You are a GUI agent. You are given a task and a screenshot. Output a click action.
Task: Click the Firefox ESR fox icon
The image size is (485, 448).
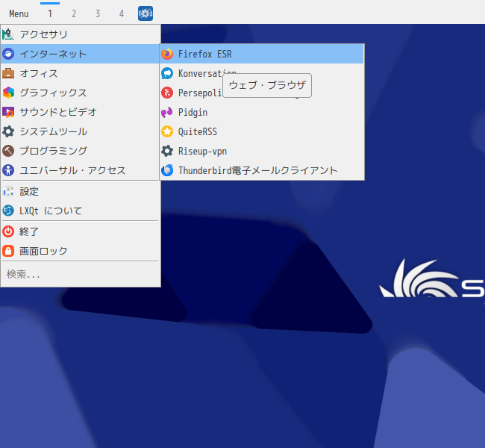[167, 54]
